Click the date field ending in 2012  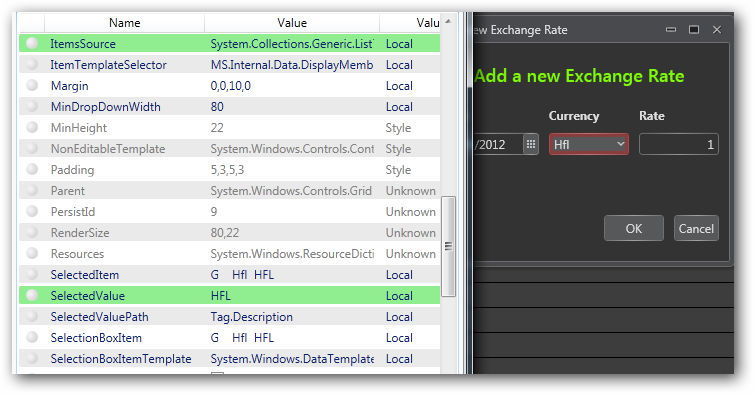498,144
